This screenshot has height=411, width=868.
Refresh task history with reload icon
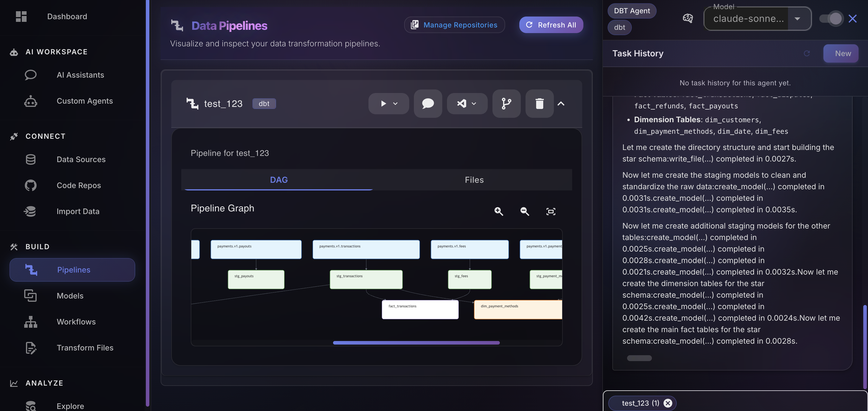click(x=807, y=53)
